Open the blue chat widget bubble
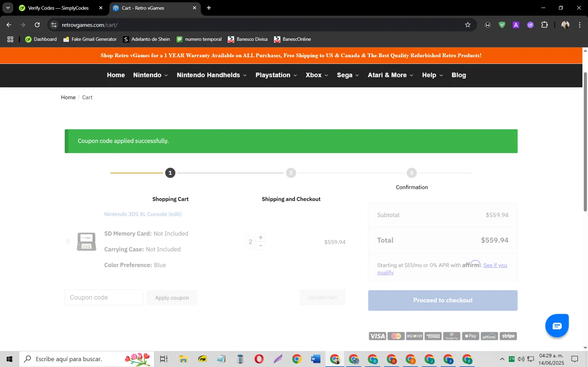 557,325
